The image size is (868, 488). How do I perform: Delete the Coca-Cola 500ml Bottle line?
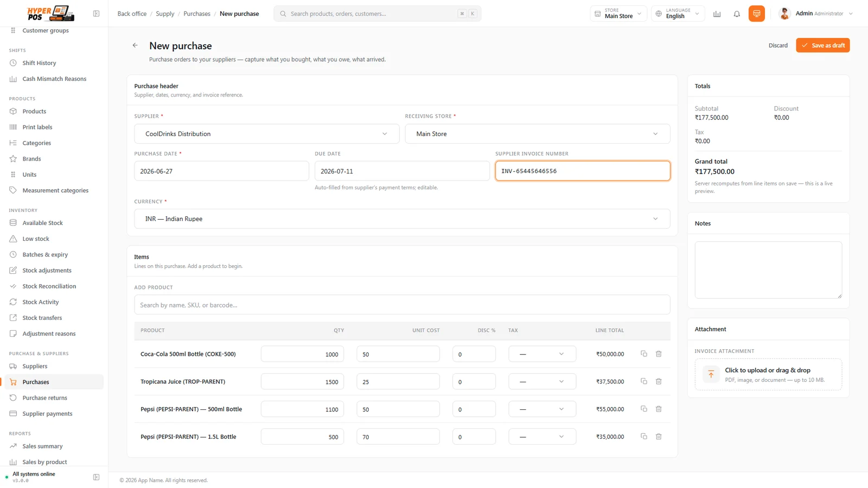tap(659, 354)
